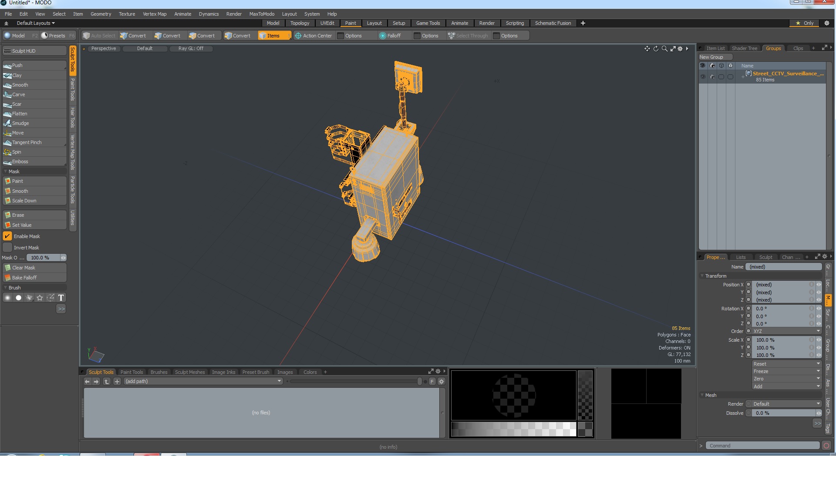
Task: Select the Scar sculpt tool
Action: pyautogui.click(x=34, y=104)
